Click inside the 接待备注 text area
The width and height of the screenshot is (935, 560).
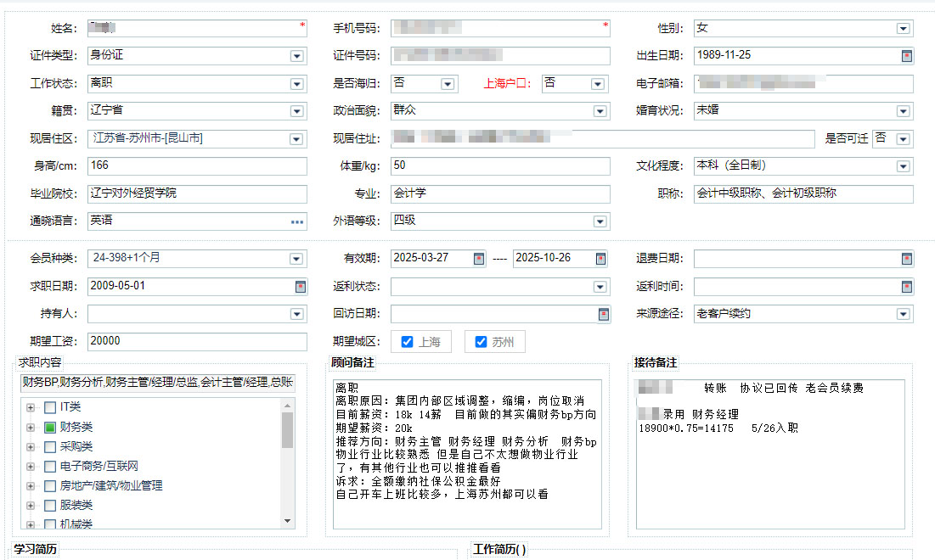pos(770,454)
